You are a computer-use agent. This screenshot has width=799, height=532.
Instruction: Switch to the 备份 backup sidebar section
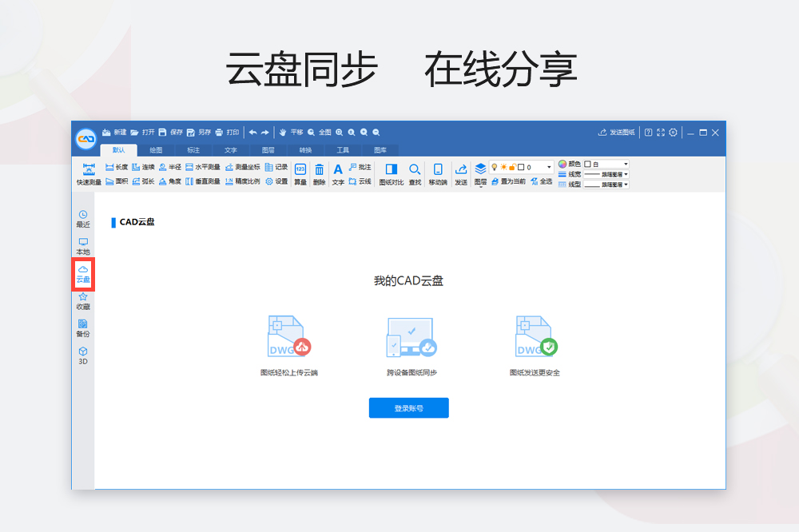click(83, 326)
